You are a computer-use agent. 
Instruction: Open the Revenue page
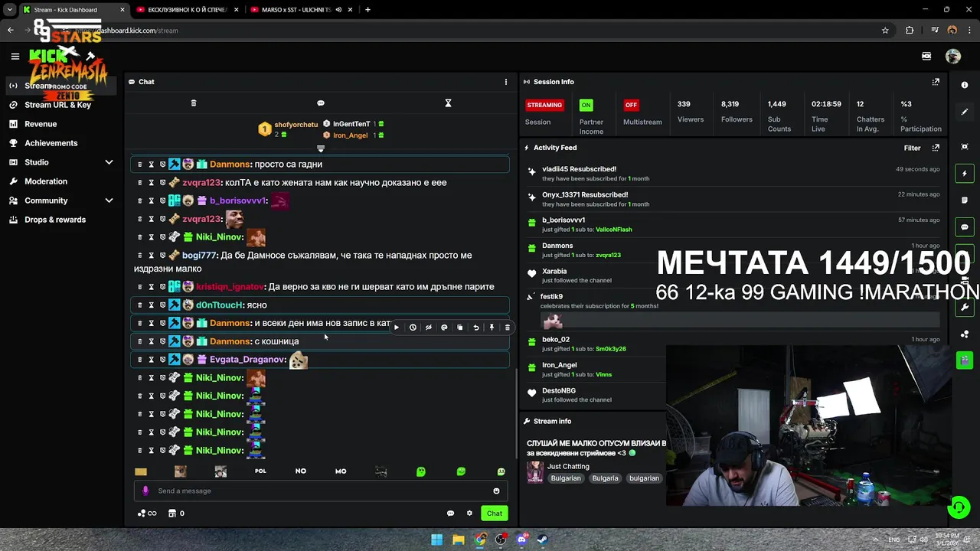(x=41, y=124)
